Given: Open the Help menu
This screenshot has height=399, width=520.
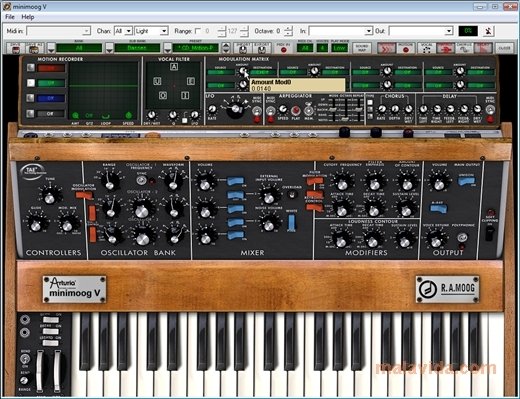Looking at the screenshot, I should point(28,17).
